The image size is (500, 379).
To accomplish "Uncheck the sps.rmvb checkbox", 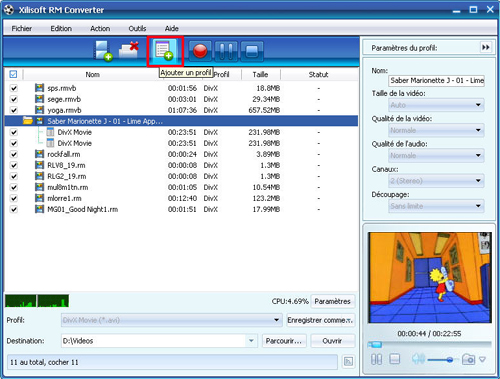I will pyautogui.click(x=14, y=88).
